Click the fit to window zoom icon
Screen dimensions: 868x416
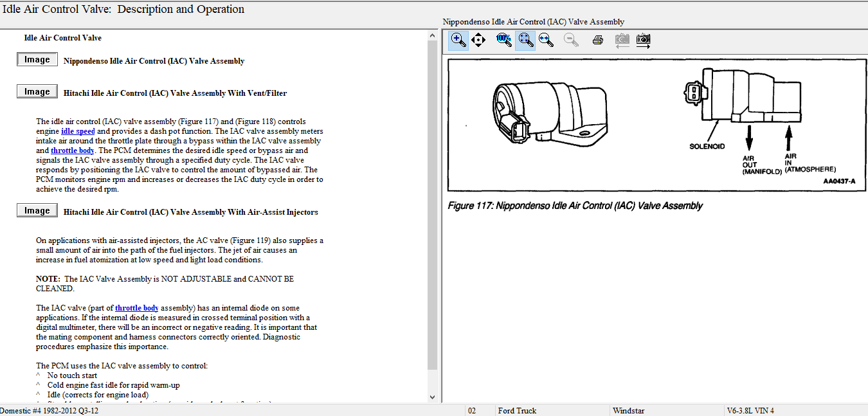click(526, 40)
